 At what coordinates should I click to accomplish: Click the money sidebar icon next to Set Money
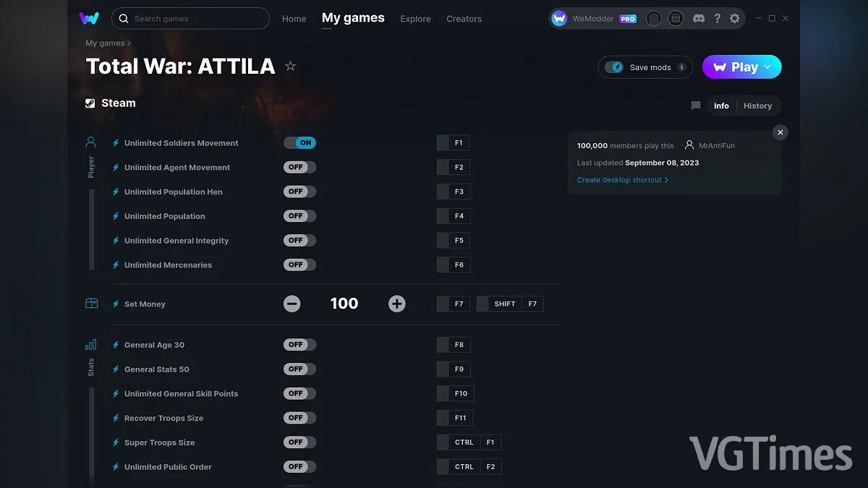[90, 304]
